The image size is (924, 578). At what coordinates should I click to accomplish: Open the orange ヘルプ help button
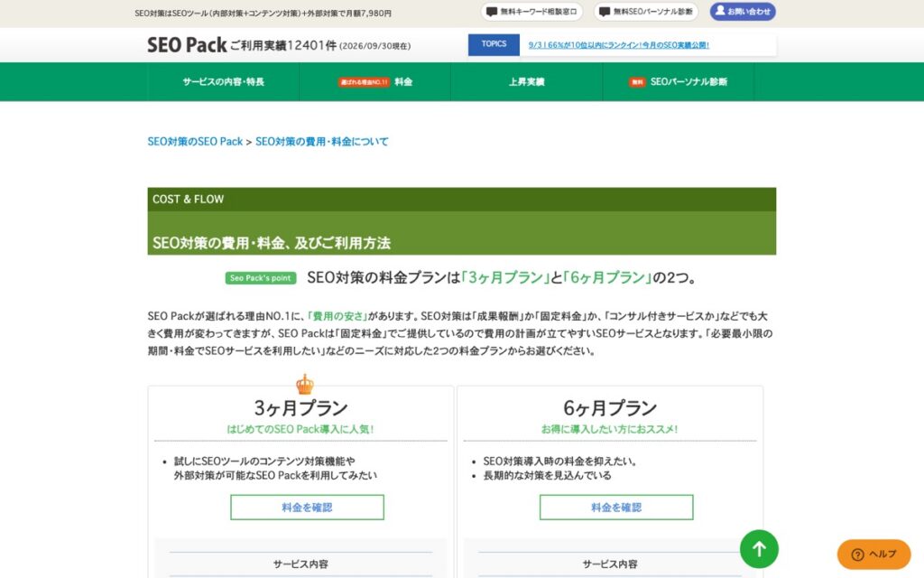click(x=873, y=555)
